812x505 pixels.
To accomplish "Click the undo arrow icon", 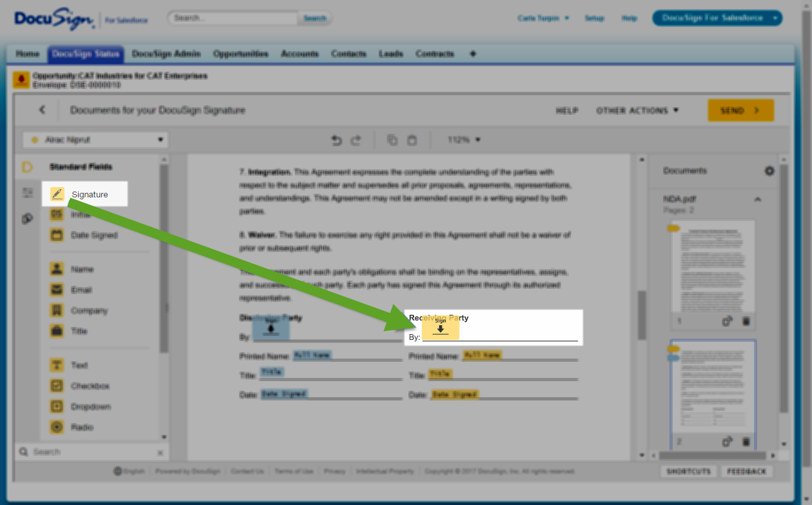I will coord(336,140).
